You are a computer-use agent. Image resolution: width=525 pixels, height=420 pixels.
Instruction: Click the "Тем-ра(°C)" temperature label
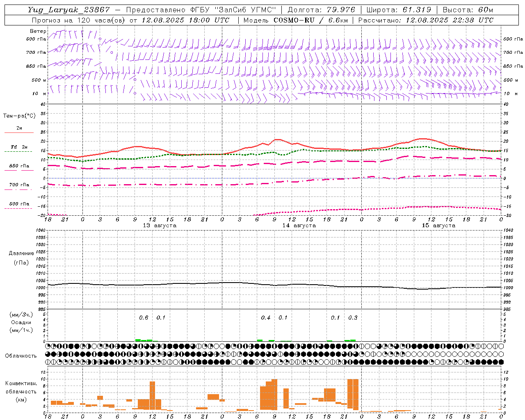(19, 116)
